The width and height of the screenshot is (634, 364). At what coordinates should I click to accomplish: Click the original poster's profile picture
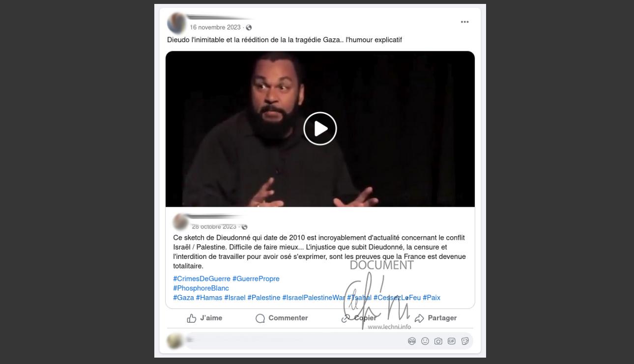176,23
